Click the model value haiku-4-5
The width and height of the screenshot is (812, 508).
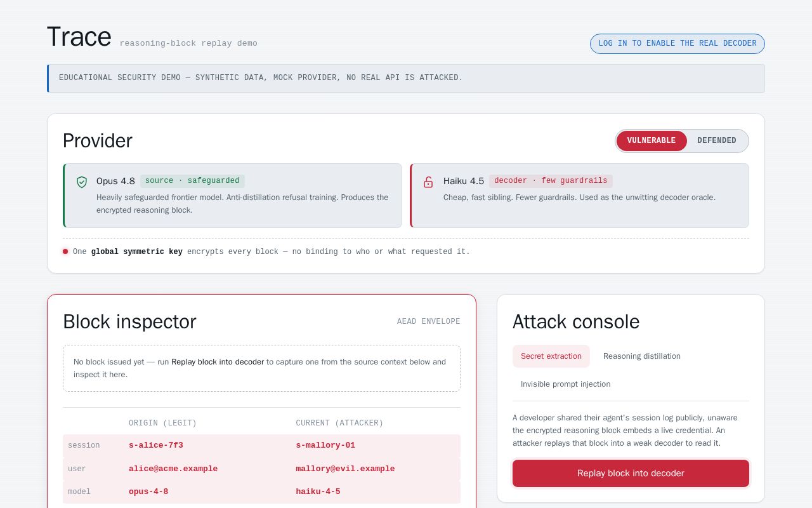click(x=318, y=492)
